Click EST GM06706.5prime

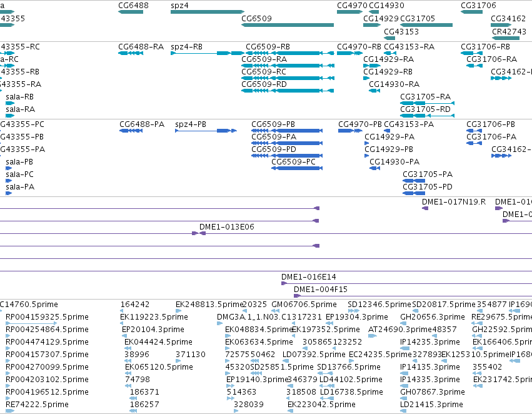click(x=304, y=305)
